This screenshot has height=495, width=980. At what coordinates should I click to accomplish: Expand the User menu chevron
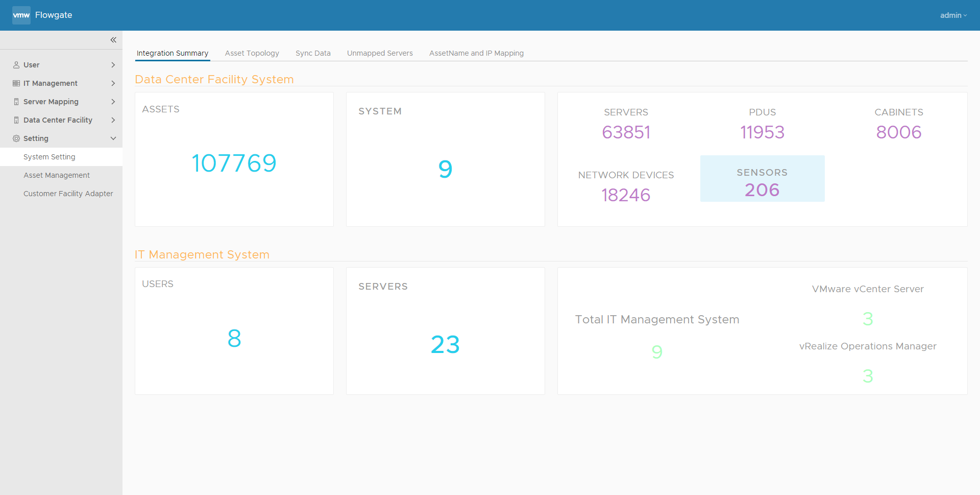click(113, 65)
